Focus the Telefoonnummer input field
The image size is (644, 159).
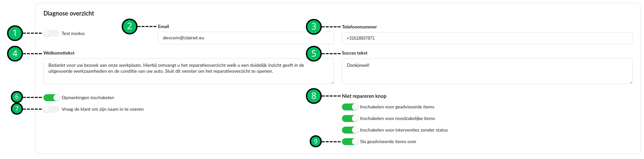coord(487,38)
